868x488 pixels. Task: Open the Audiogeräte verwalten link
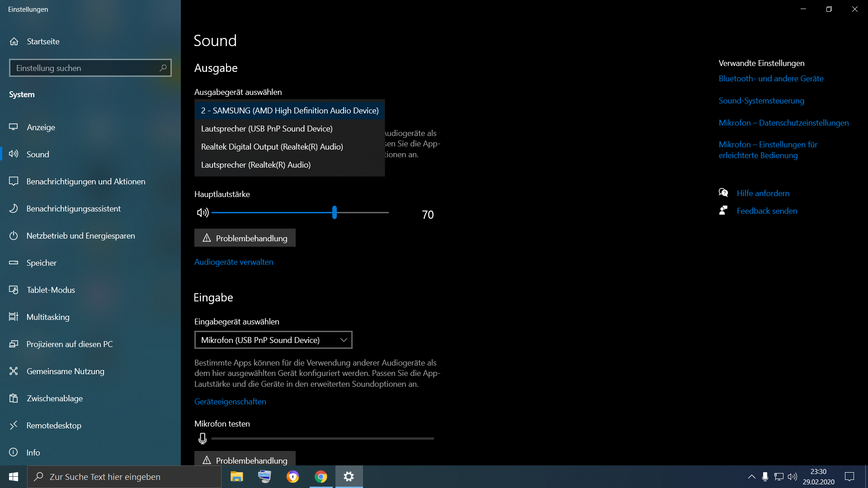pos(234,262)
